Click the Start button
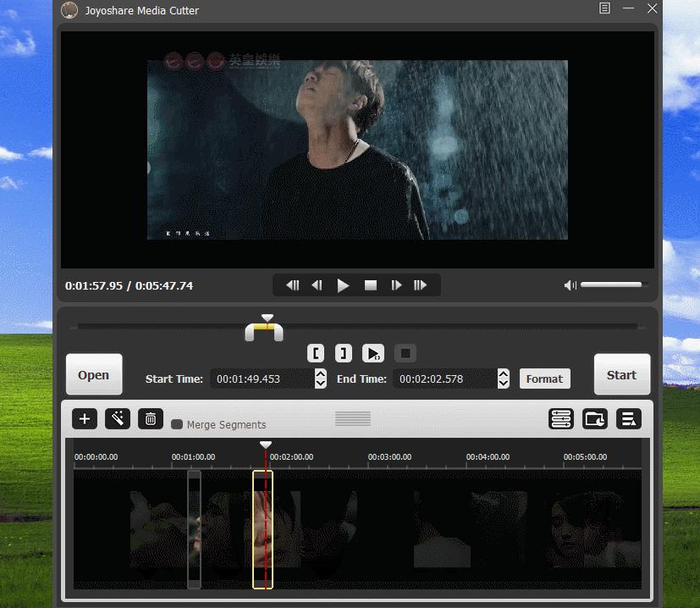This screenshot has width=700, height=608. tap(622, 374)
